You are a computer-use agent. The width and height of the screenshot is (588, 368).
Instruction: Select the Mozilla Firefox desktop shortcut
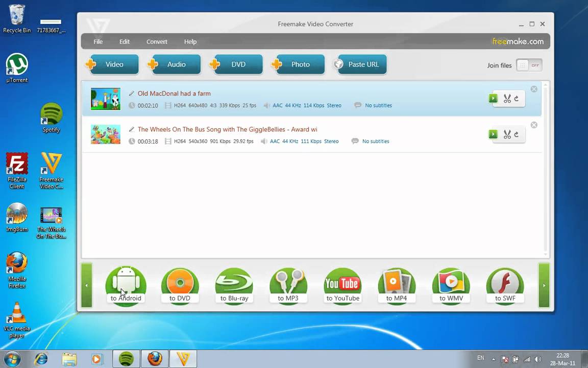pos(17,270)
